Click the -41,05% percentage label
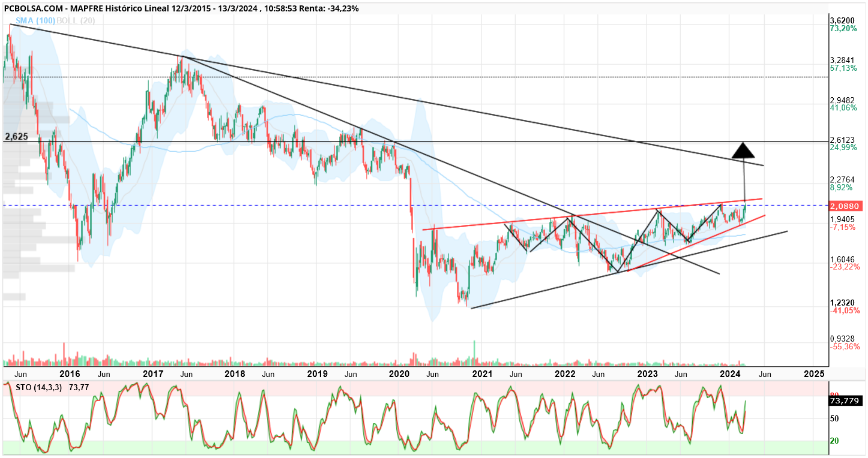868x458 pixels. coord(845,311)
